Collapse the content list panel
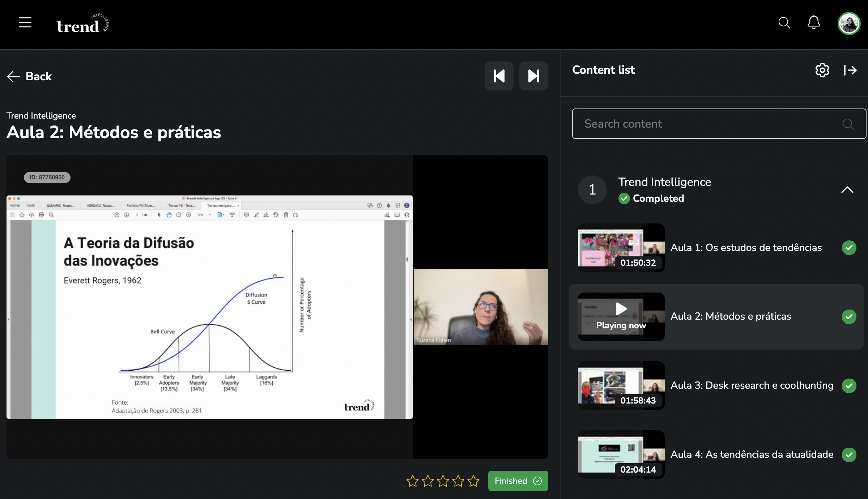The image size is (868, 499). 850,70
